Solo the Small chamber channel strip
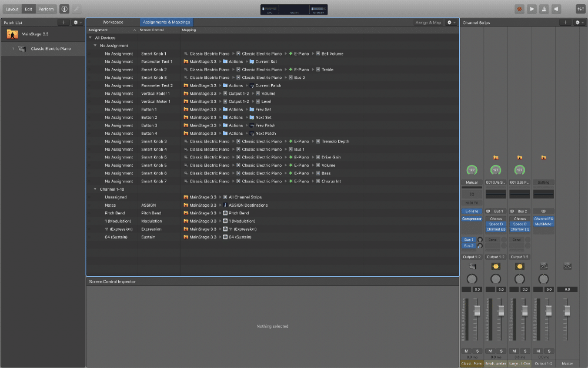 point(502,351)
